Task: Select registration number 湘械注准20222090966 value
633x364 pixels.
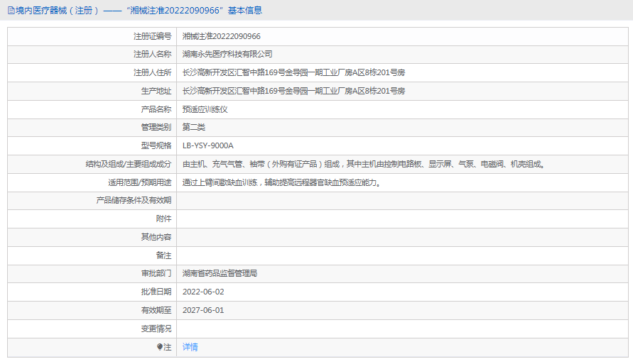Action: tap(221, 36)
